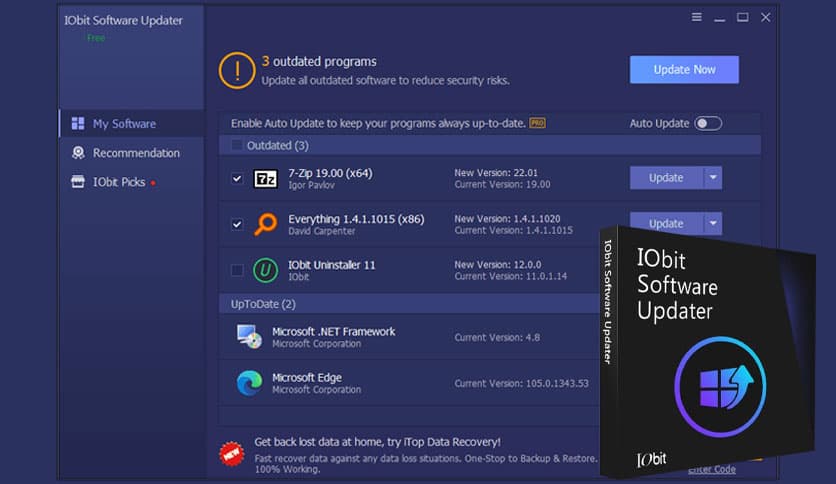The image size is (836, 484).
Task: Uncheck the 7-Zip 19.00 checkbox
Action: pos(237,179)
